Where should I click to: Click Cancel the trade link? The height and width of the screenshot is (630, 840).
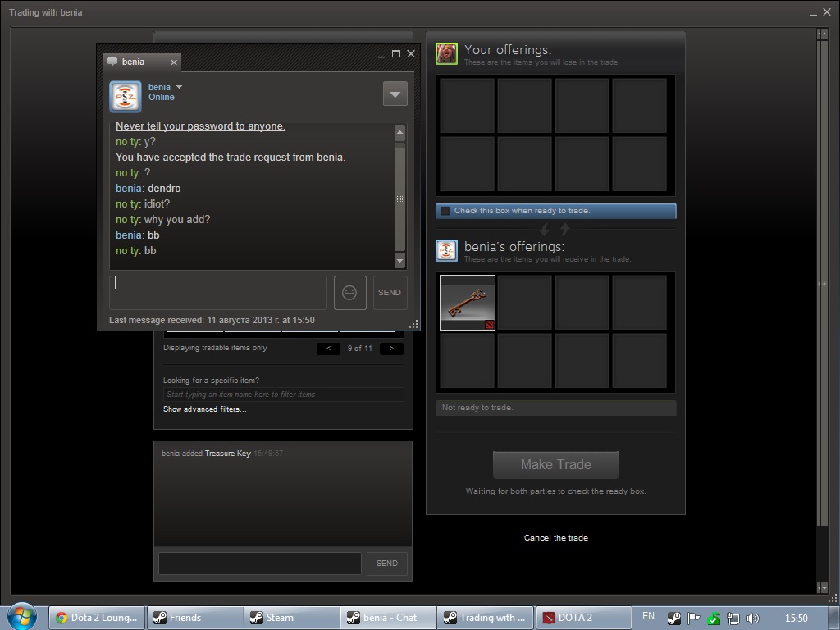click(555, 538)
